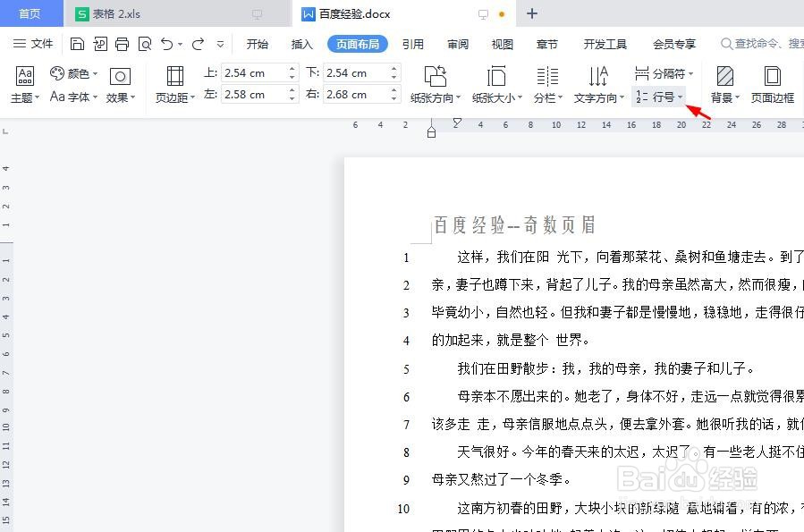The height and width of the screenshot is (532, 804).
Task: Click line number 5 text 我们在田野散步
Action: coord(606,368)
